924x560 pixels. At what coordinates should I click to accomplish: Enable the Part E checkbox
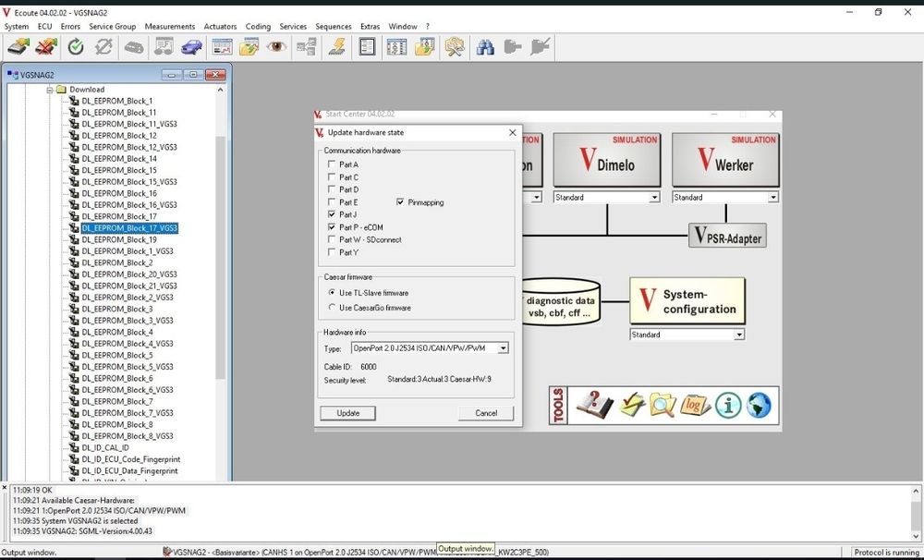(332, 202)
